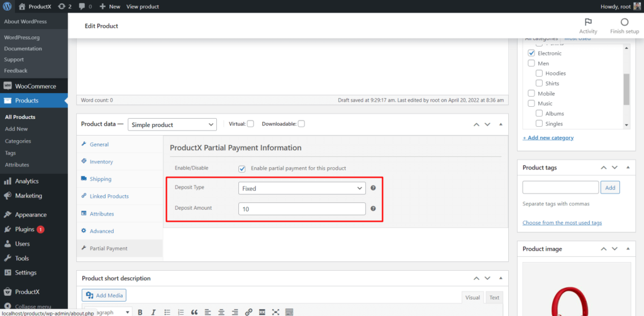Open the comments bubble in admin bar
Image resolution: width=644 pixels, height=316 pixels.
(x=85, y=6)
